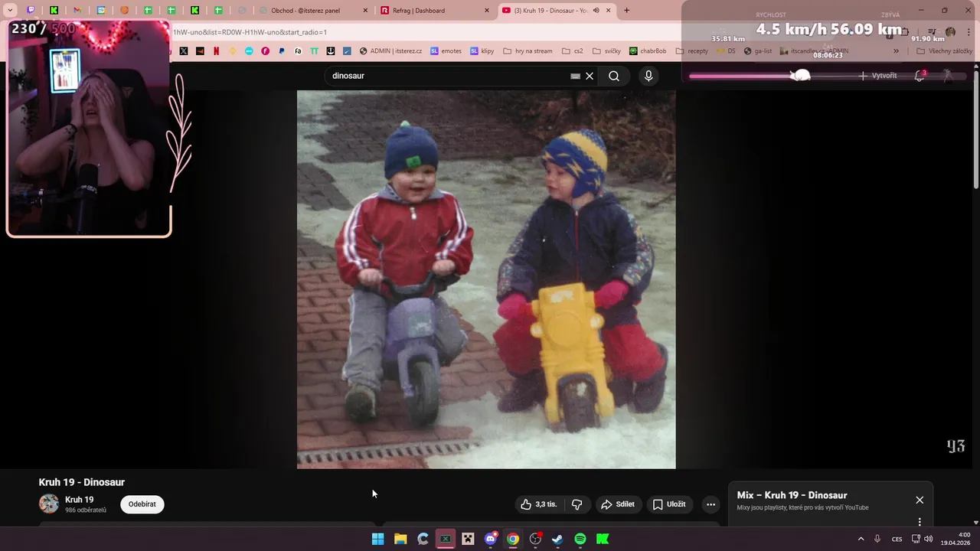The width and height of the screenshot is (980, 551).
Task: Expand the Všechny záložky folder
Action: pyautogui.click(x=944, y=51)
